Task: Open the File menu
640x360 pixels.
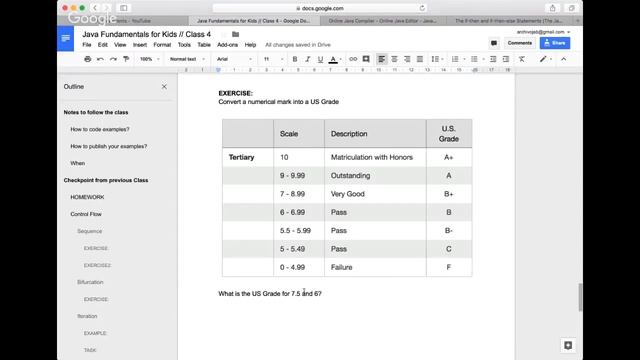Action: point(87,45)
